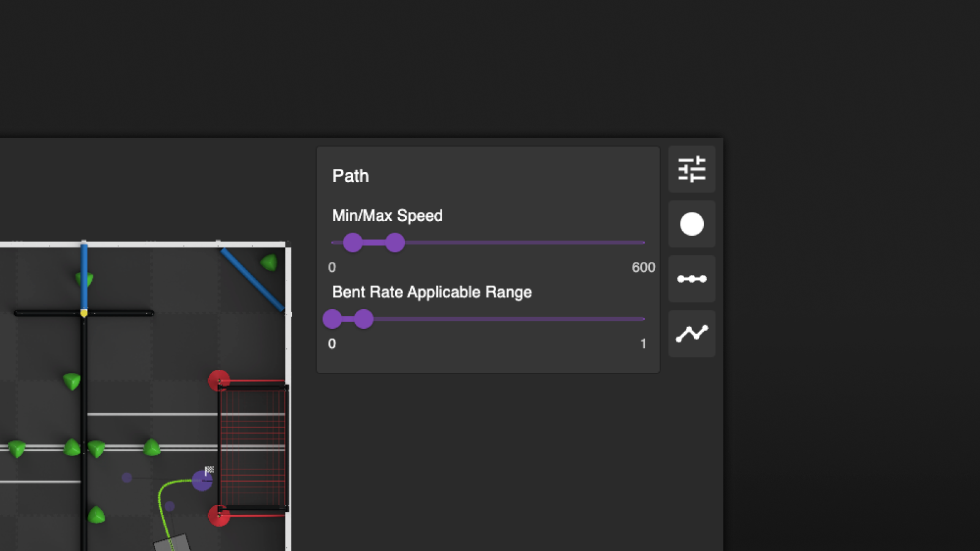Click the red goal net on field
Screen dimensions: 980x551
pyautogui.click(x=253, y=448)
